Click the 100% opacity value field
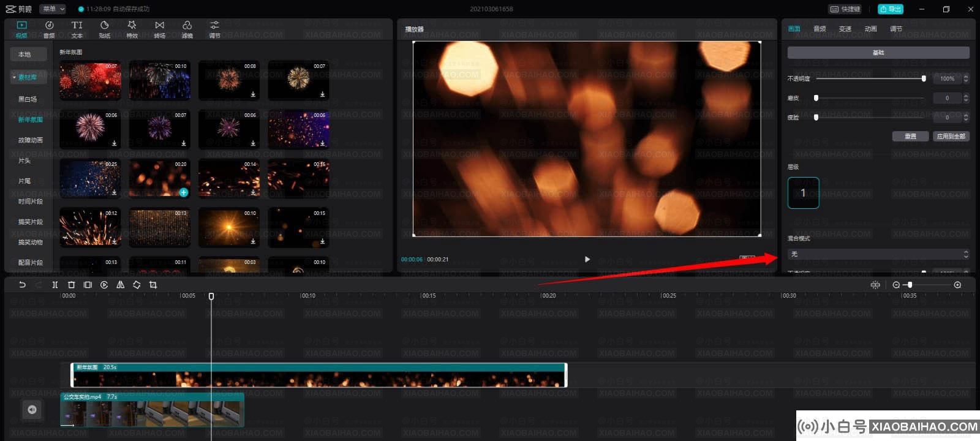The image size is (980, 441). pos(947,78)
